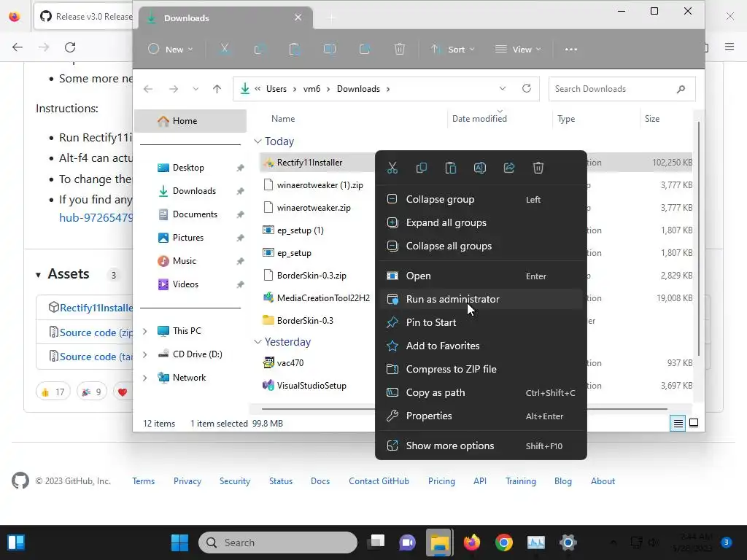Screen dimensions: 747x560
Task: Open Chrome from the taskbar
Action: (503, 542)
